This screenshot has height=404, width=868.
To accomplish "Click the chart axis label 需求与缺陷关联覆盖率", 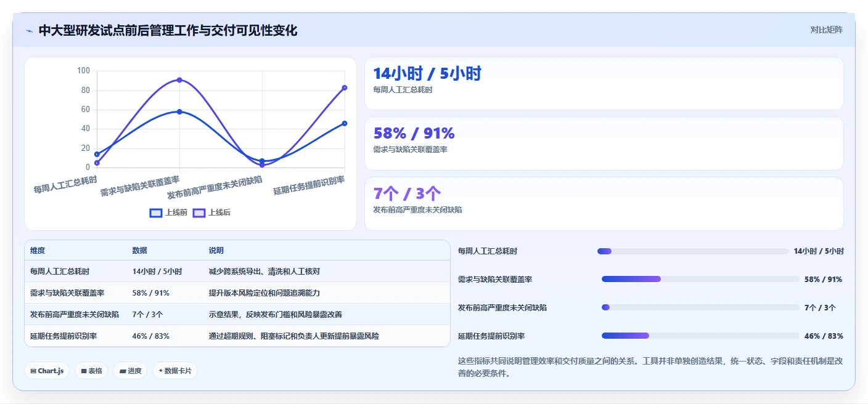I will point(140,187).
